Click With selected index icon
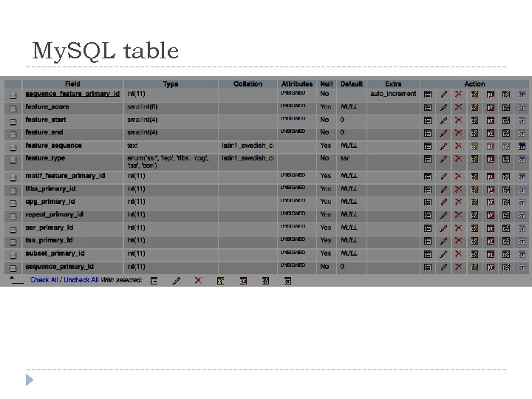The width and height of the screenshot is (532, 399). click(265, 281)
